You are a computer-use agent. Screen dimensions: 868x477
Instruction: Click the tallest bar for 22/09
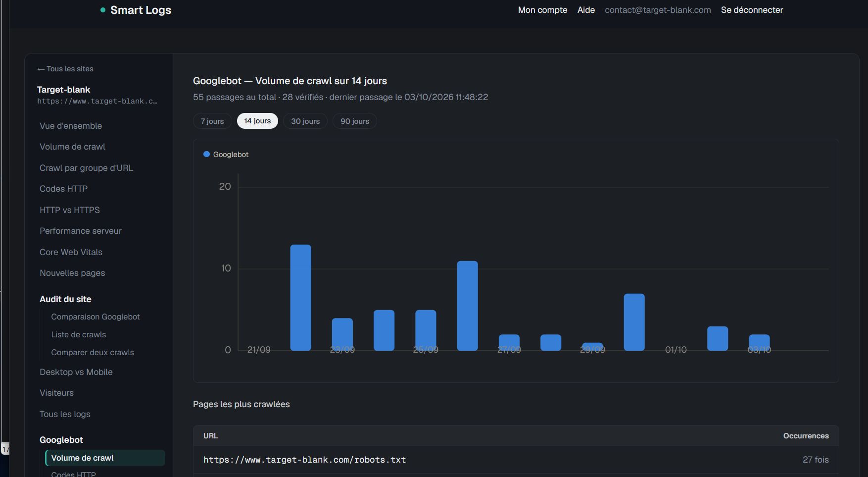[300, 298]
